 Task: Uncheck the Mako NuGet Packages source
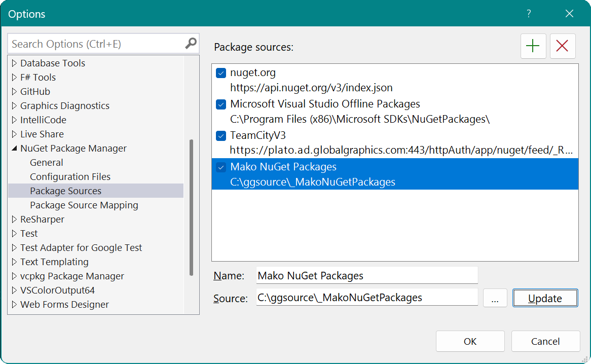(x=221, y=167)
